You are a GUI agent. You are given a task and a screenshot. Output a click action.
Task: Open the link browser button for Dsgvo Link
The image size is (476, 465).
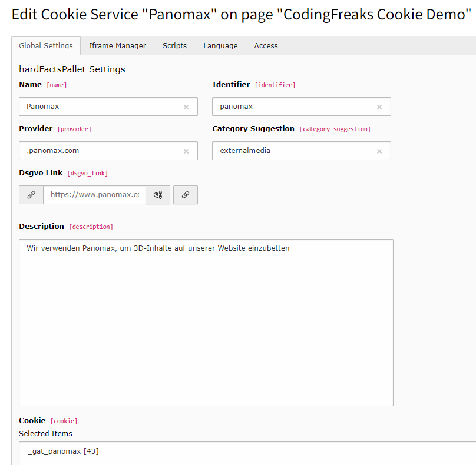186,195
